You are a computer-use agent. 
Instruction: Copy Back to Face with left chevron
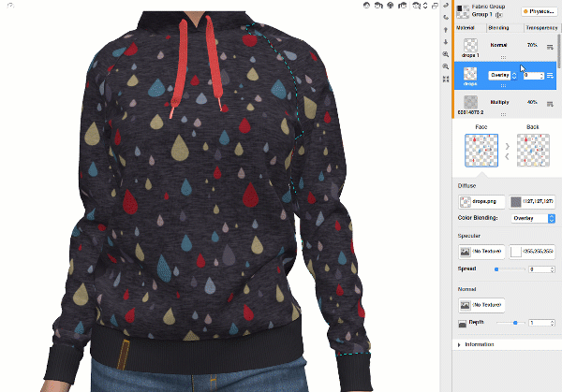[x=507, y=156]
